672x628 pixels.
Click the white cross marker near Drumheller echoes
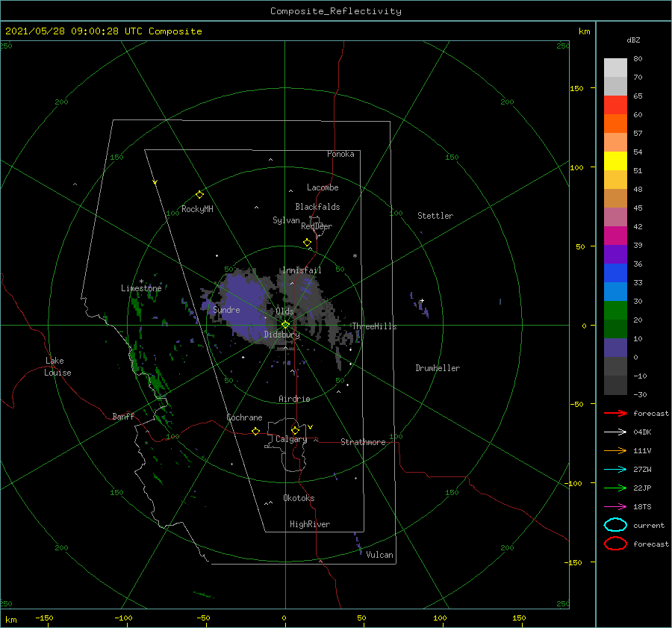[422, 300]
